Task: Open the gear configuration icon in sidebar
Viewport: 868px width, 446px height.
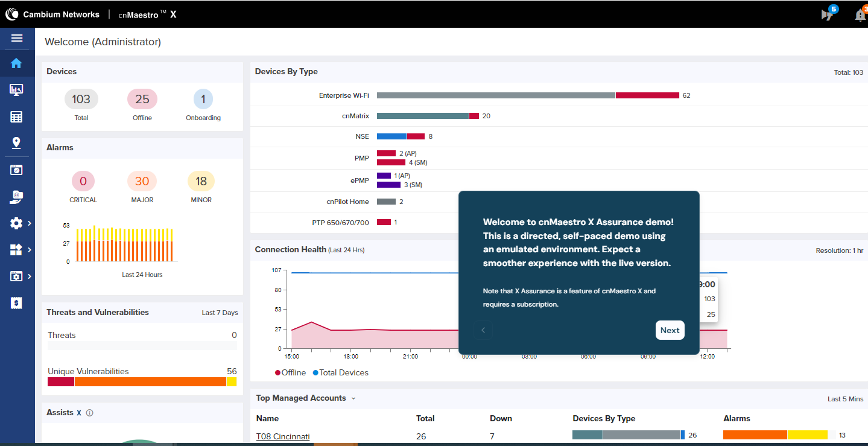Action: [x=16, y=223]
